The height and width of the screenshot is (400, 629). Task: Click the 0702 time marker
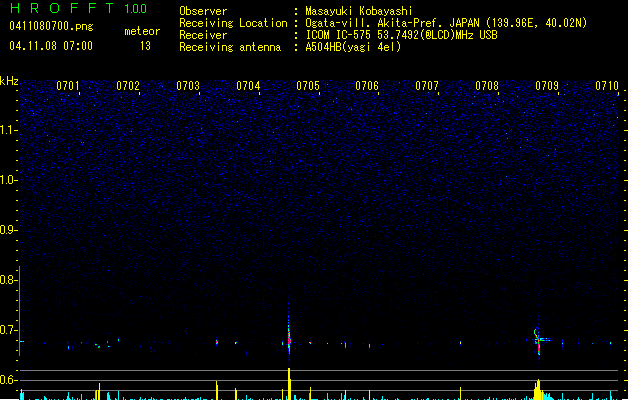[x=128, y=86]
